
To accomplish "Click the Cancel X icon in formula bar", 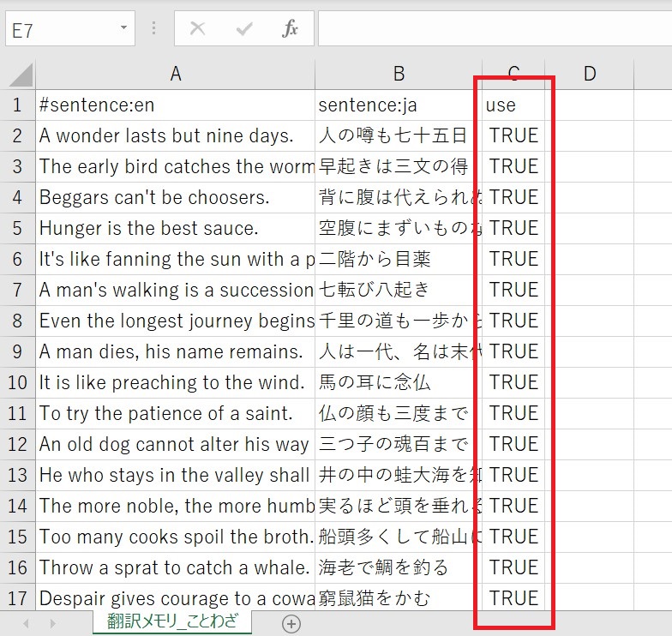I will click(x=198, y=29).
